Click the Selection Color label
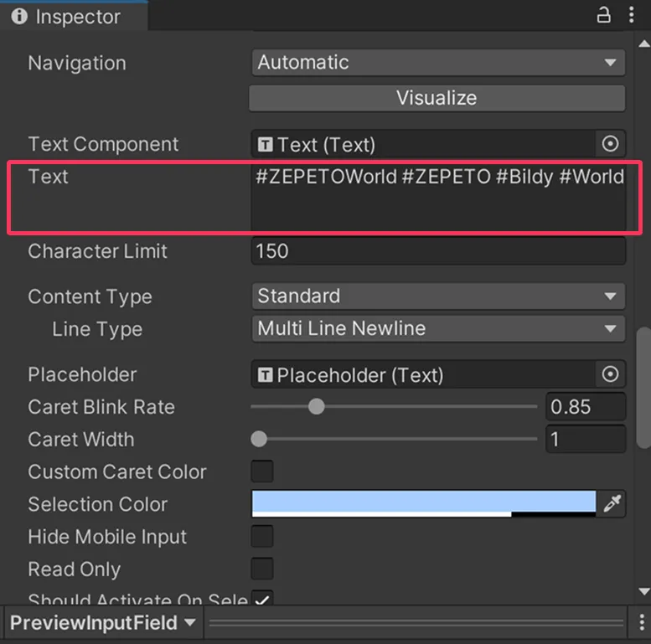Screen dimensions: 651x644 click(x=97, y=504)
